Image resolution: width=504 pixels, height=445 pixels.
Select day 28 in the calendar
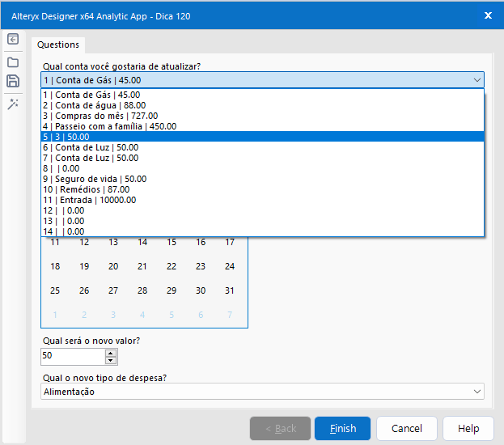click(142, 290)
